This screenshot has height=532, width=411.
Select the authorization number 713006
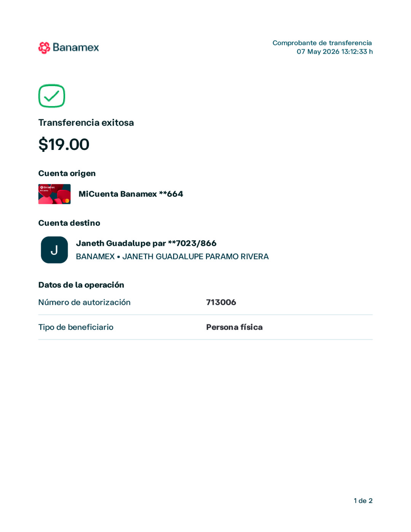221,303
